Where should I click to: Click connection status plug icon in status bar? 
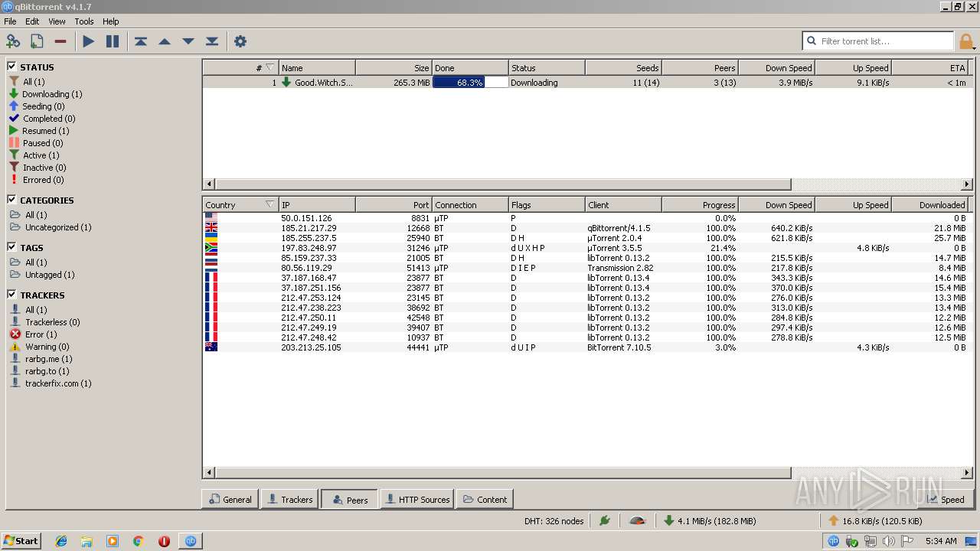(x=605, y=520)
